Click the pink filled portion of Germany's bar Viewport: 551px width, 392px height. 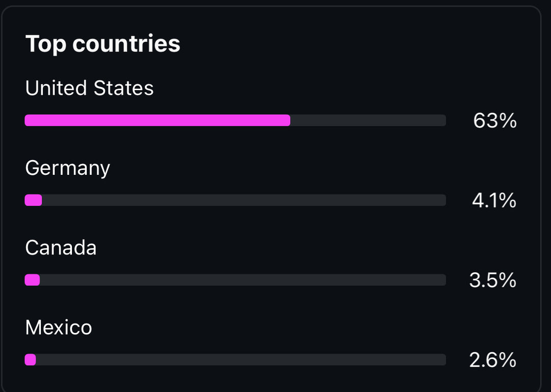click(x=33, y=200)
